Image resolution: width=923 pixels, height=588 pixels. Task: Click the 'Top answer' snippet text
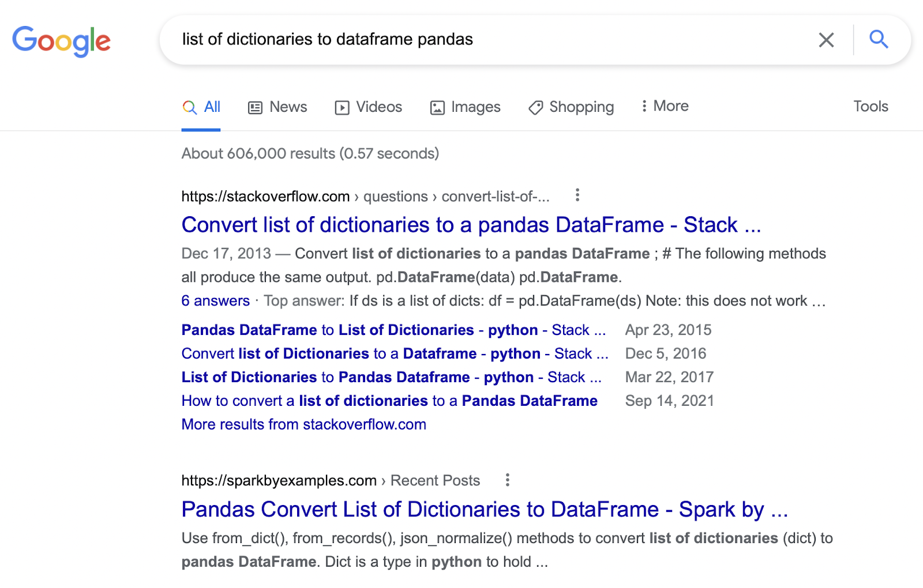click(x=304, y=301)
